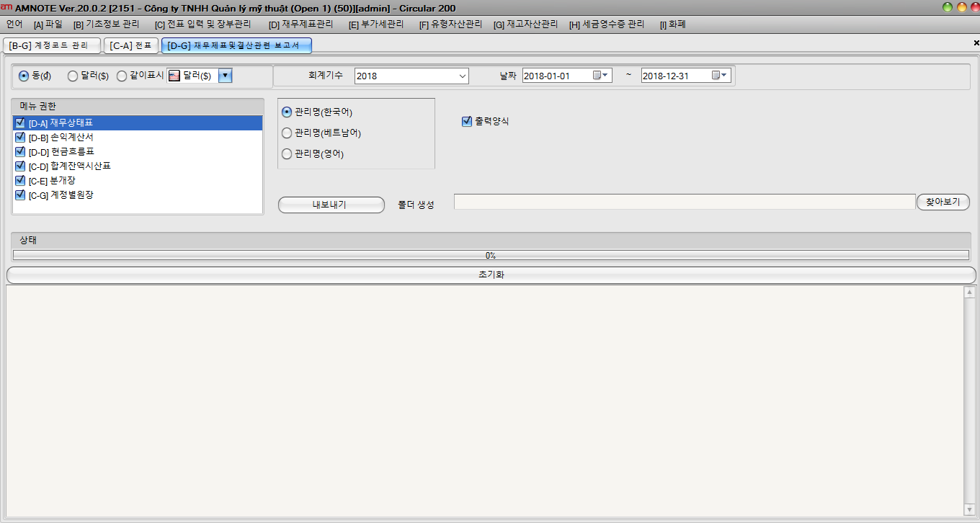
Task: Click the US flag currency icon
Action: pos(174,76)
